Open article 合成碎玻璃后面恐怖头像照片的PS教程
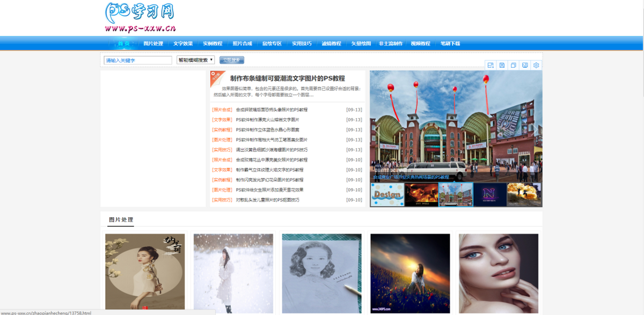Image resolution: width=644 pixels, height=315 pixels. pos(272,109)
